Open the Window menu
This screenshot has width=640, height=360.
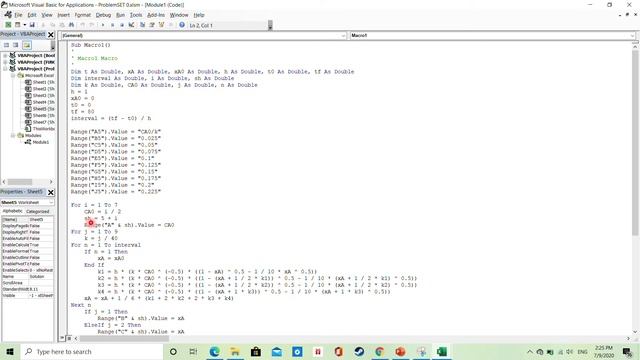click(x=179, y=15)
